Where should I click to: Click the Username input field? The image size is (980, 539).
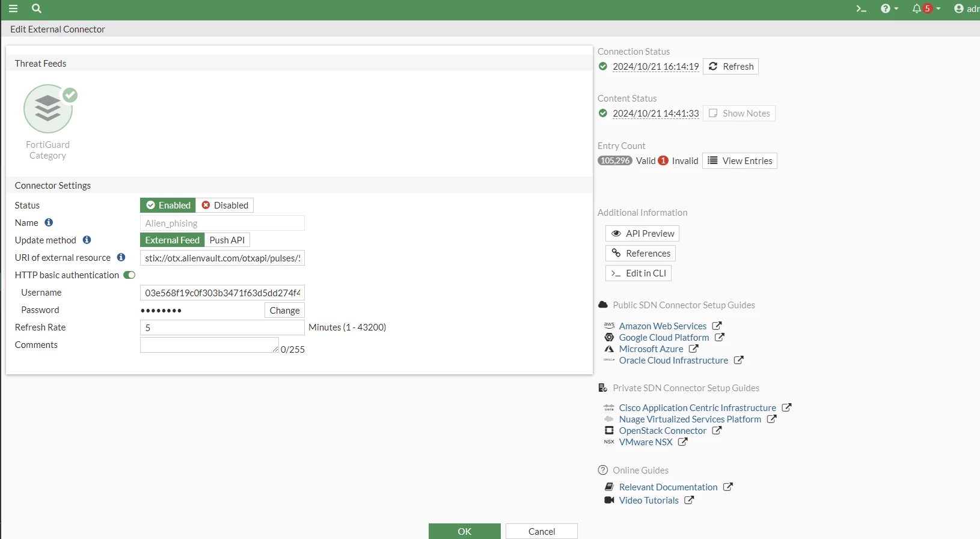coord(222,293)
